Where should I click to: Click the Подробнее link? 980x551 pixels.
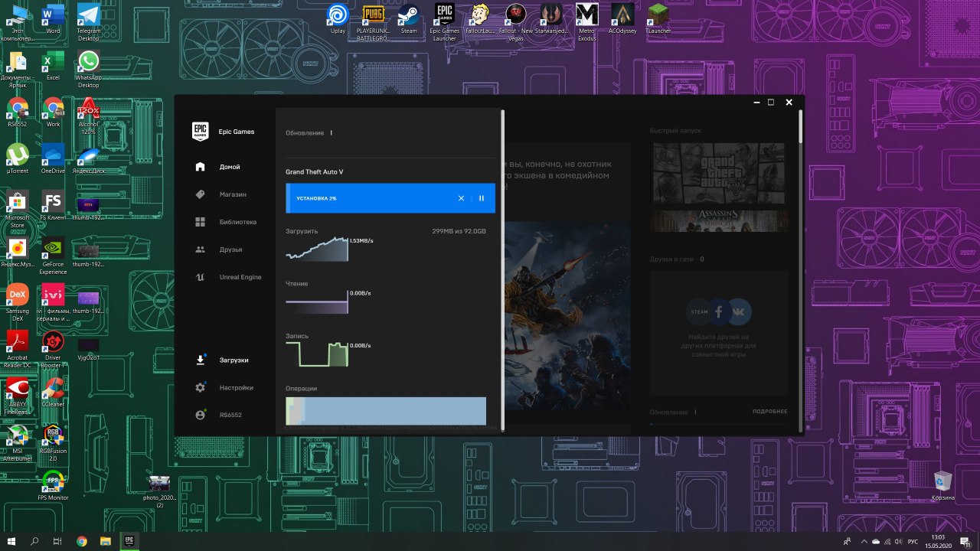tap(769, 412)
